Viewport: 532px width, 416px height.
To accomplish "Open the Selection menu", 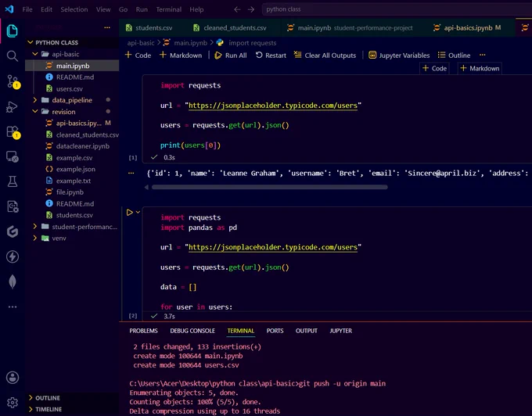I will (74, 9).
